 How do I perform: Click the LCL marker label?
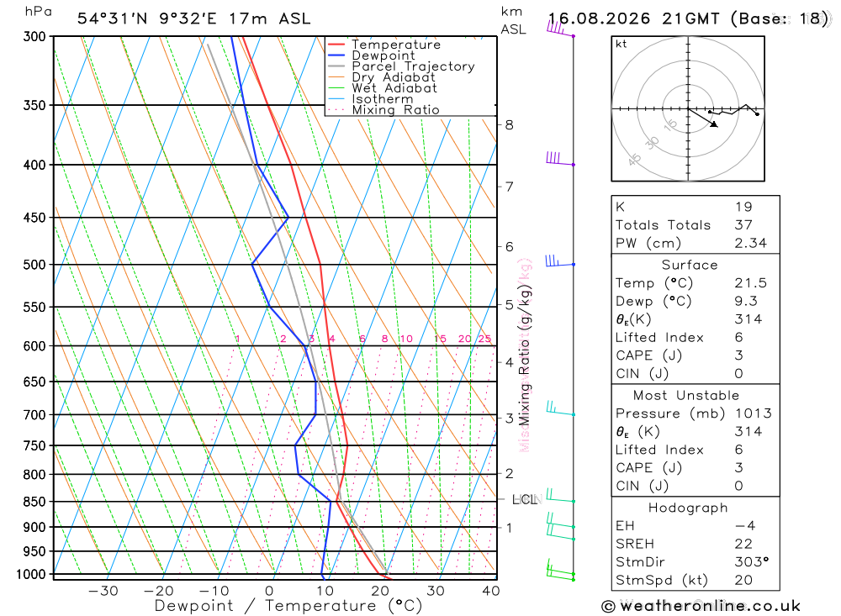(525, 500)
